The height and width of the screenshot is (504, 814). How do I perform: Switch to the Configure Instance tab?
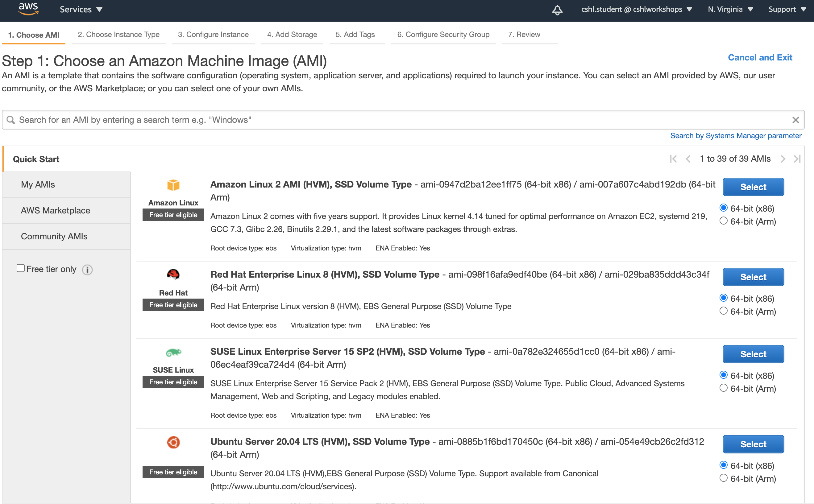tap(213, 34)
